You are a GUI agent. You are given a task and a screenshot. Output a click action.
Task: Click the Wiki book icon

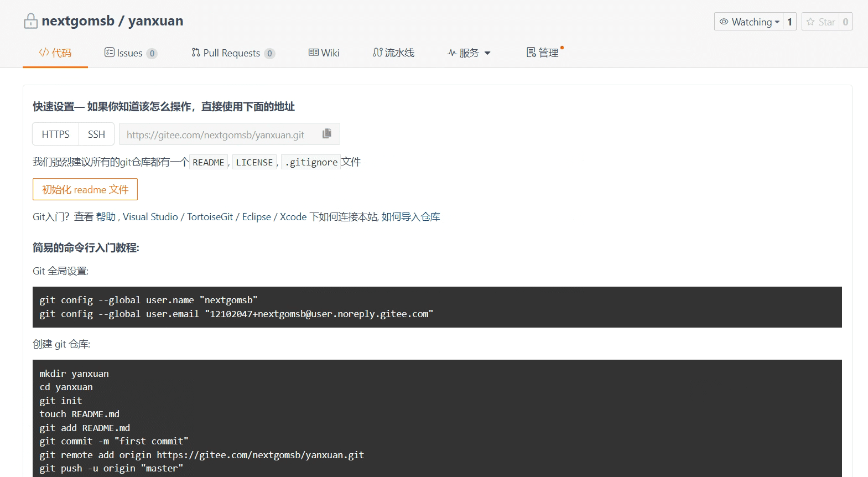pos(314,53)
